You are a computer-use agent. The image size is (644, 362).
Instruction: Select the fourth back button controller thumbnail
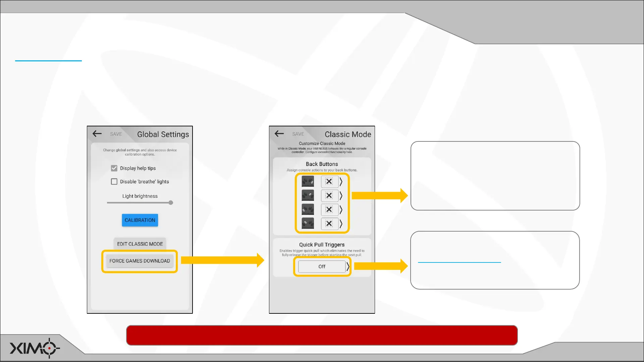pos(308,224)
